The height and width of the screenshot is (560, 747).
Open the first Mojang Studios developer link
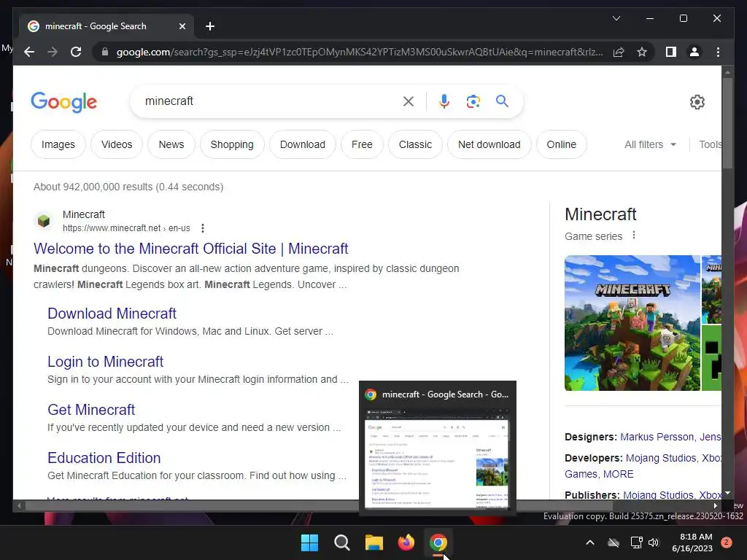click(x=661, y=458)
